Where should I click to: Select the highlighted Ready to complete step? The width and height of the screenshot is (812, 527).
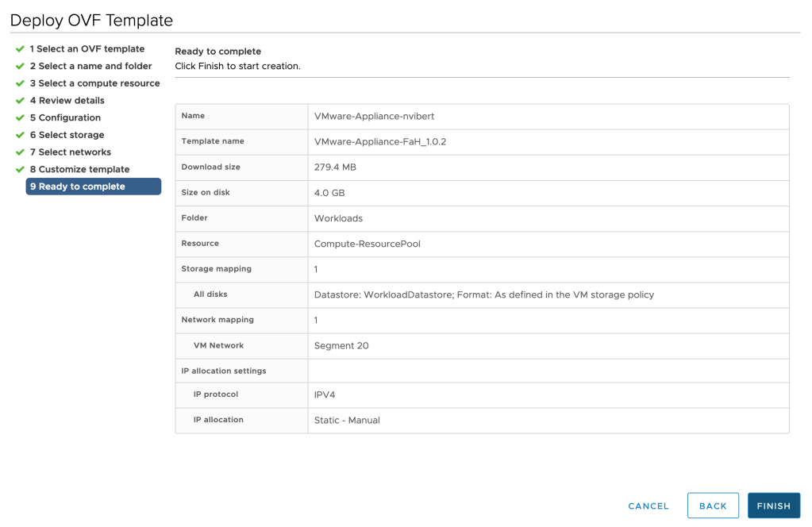(93, 187)
